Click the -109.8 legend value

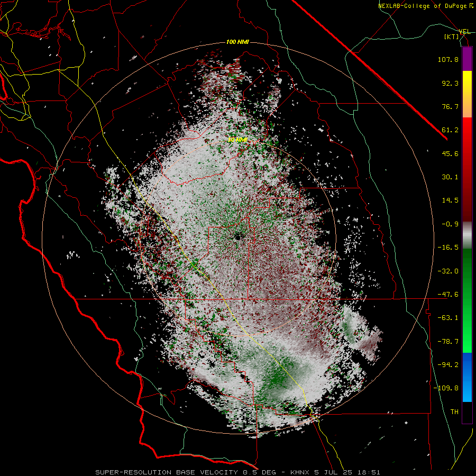coord(446,388)
